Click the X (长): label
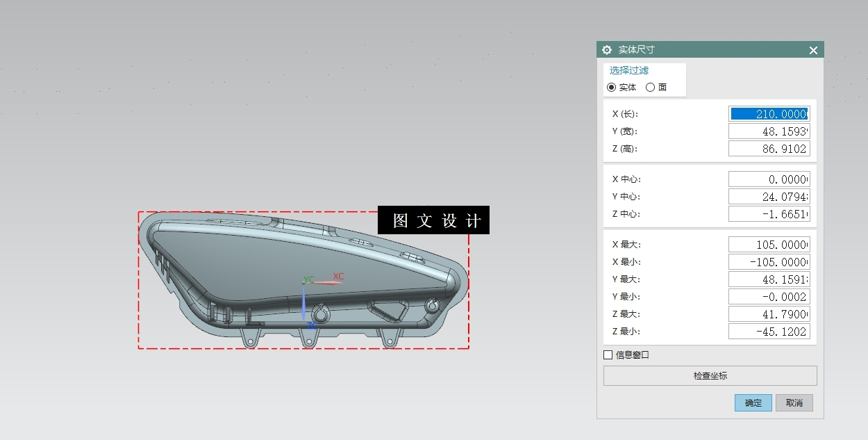This screenshot has height=440, width=868. click(x=625, y=114)
